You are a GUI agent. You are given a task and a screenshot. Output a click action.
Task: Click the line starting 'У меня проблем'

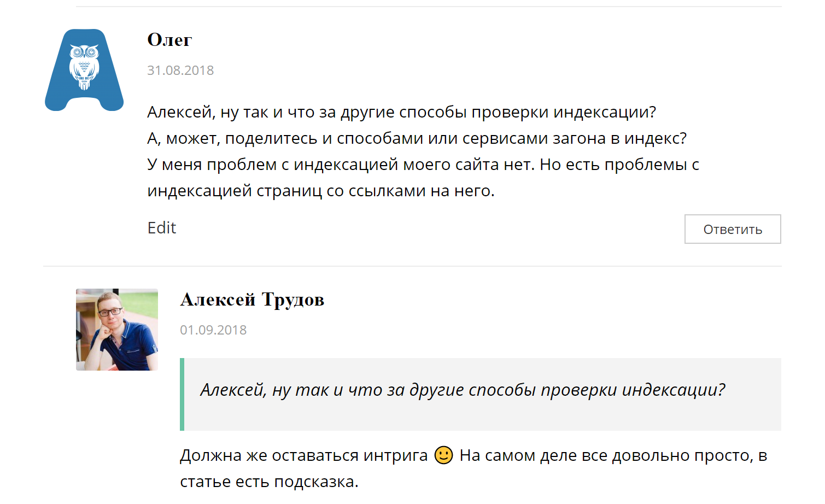423,165
